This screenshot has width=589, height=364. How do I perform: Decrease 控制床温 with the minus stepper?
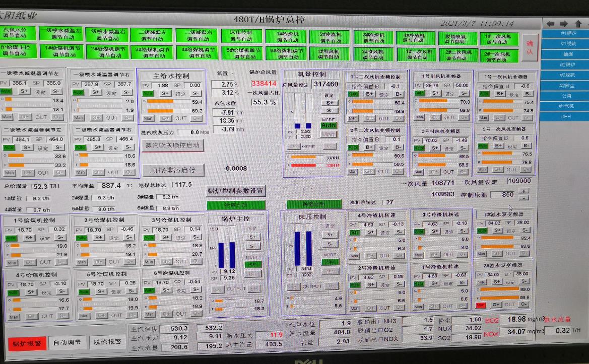(x=525, y=197)
